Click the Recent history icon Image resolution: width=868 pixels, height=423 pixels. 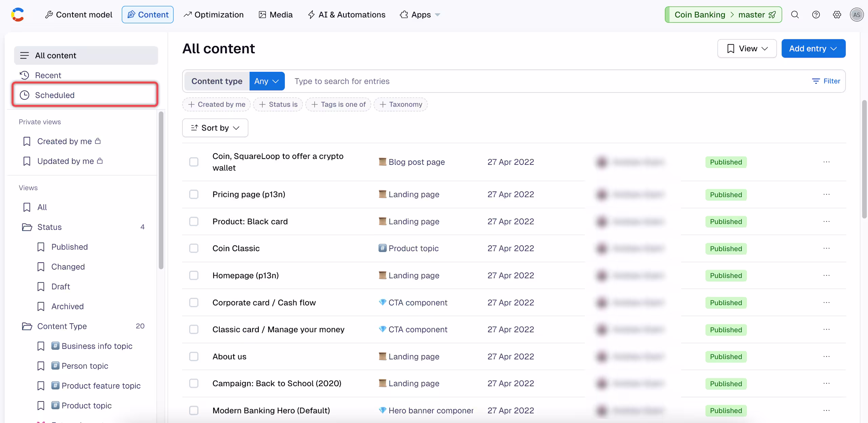tap(24, 75)
